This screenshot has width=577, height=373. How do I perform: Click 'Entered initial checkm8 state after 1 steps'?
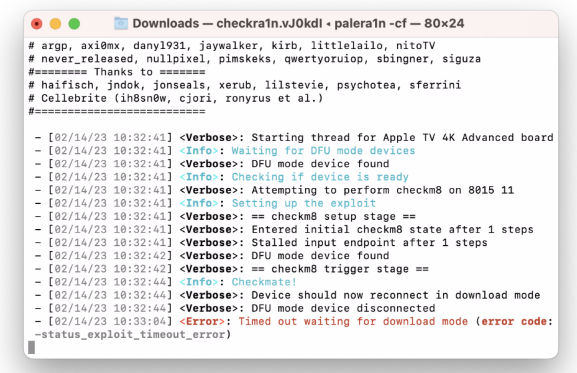coord(392,230)
